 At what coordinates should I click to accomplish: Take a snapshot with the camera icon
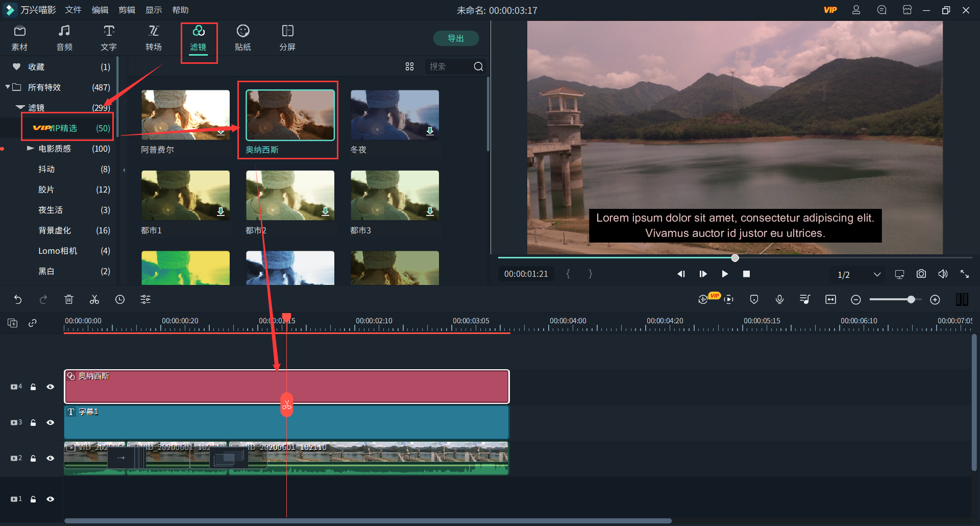click(x=921, y=274)
